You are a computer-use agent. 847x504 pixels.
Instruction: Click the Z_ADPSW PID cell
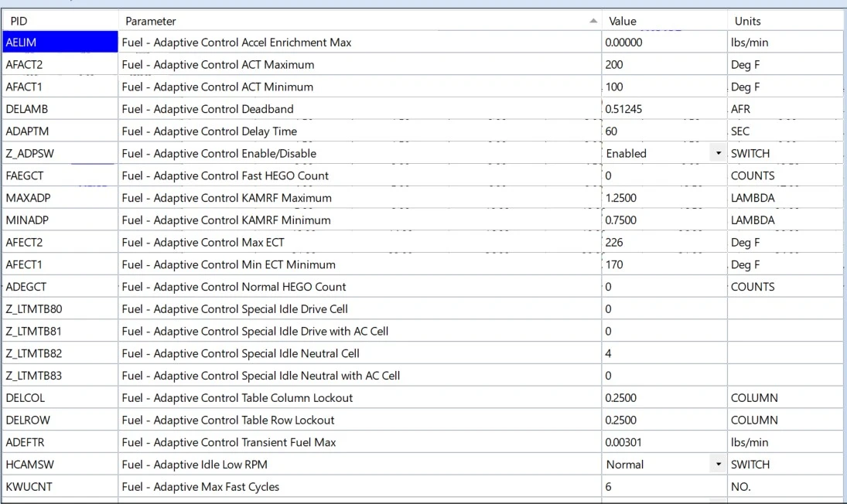click(x=60, y=153)
